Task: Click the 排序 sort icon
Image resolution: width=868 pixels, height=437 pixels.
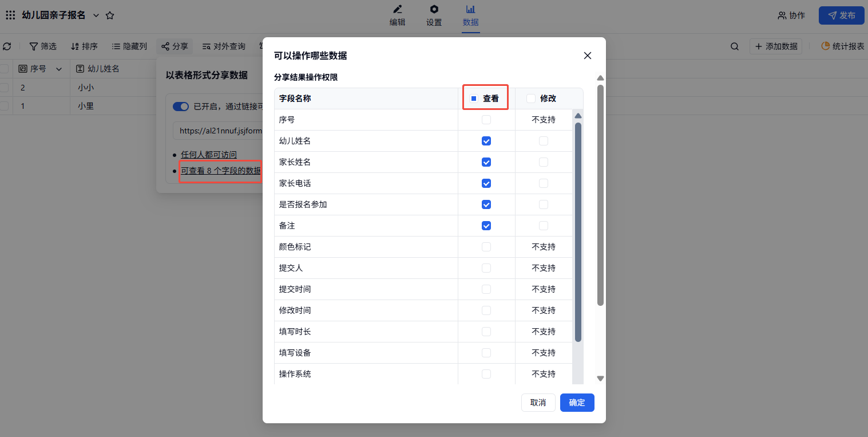Action: coord(75,46)
